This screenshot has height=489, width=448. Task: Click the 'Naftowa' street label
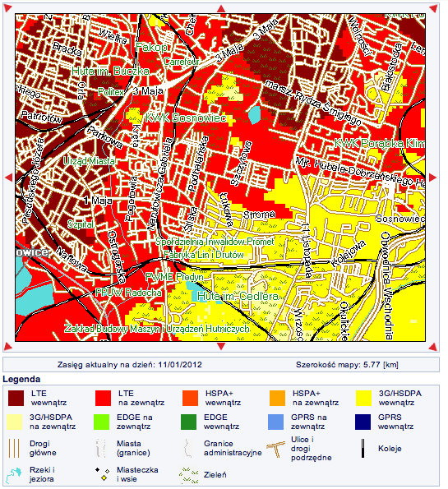coord(72,259)
